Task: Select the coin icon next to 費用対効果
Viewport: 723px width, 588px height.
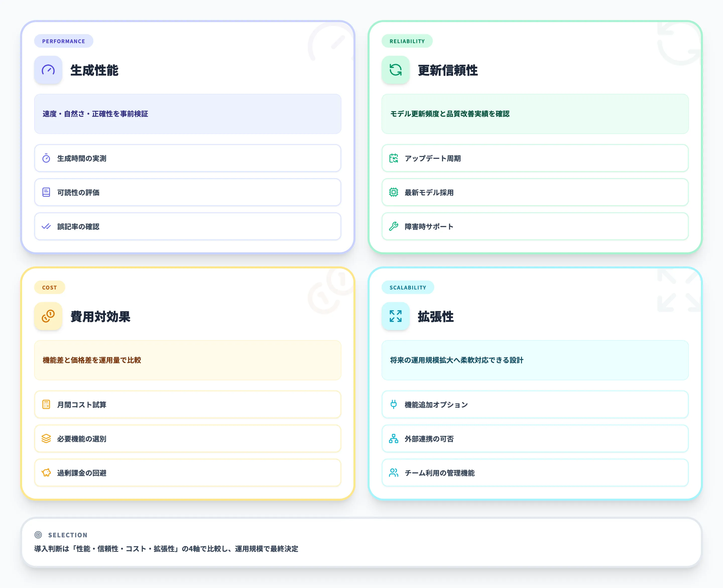Action: click(x=48, y=317)
